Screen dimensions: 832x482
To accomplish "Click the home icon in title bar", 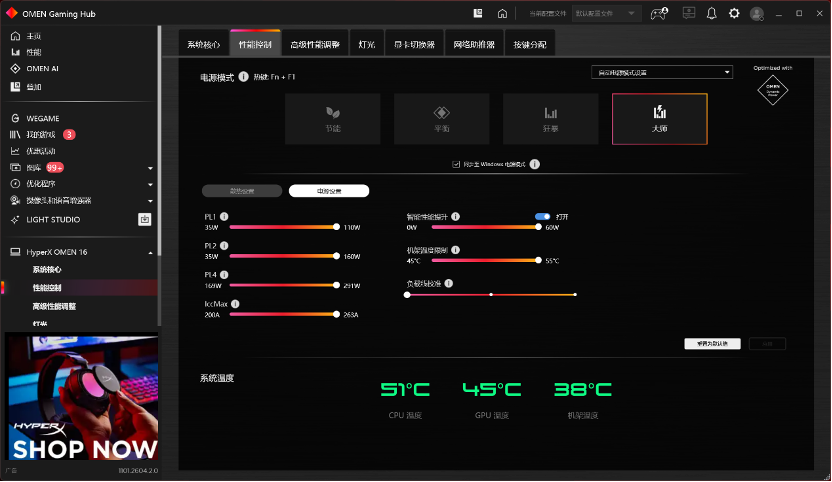I will pyautogui.click(x=502, y=13).
